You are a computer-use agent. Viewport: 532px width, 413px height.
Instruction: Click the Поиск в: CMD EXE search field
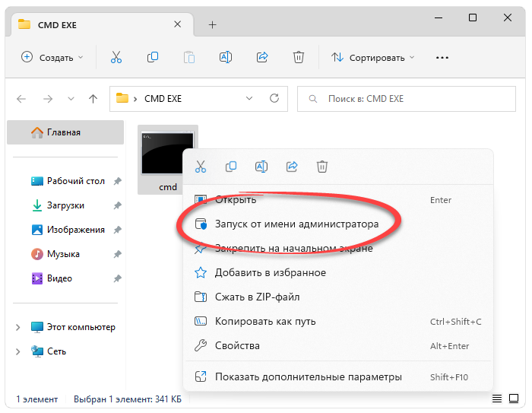tap(407, 99)
